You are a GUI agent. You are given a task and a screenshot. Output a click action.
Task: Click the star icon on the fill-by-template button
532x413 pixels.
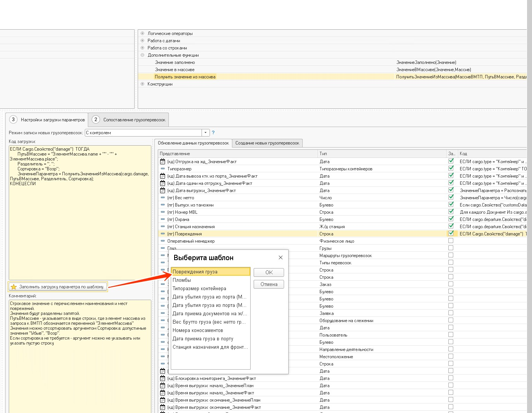click(x=14, y=287)
